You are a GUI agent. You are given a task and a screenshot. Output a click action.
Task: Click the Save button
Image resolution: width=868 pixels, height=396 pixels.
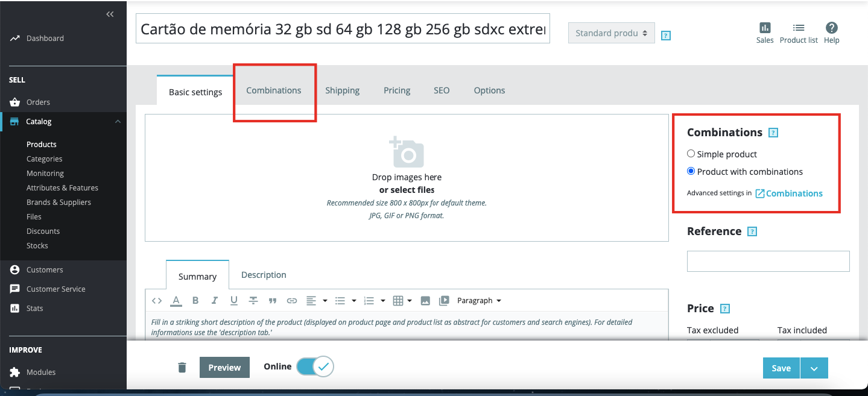781,368
